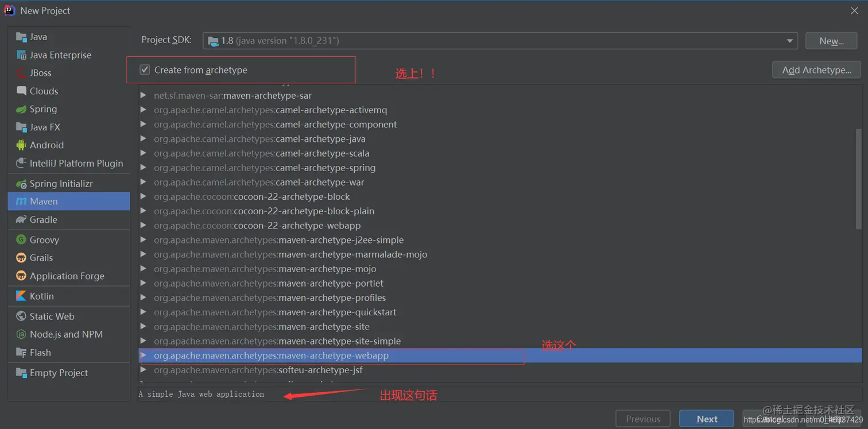868x429 pixels.
Task: Select camel-archetype-scala archetype
Action: 499,153
